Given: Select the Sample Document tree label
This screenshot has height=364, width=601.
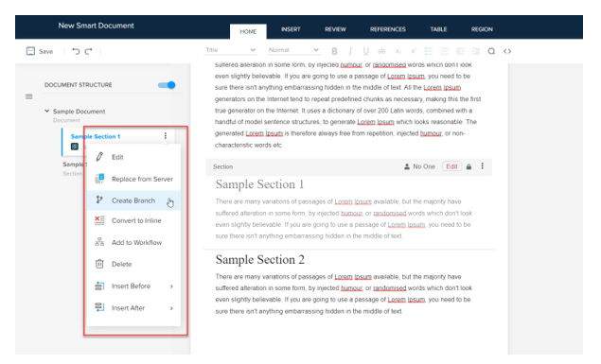Looking at the screenshot, I should (x=79, y=112).
